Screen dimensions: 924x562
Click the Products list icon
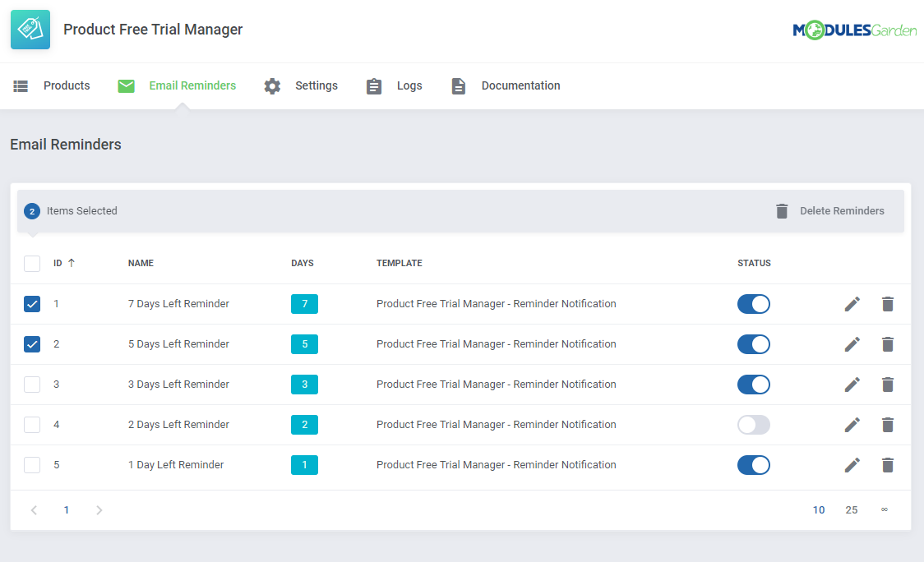(21, 86)
